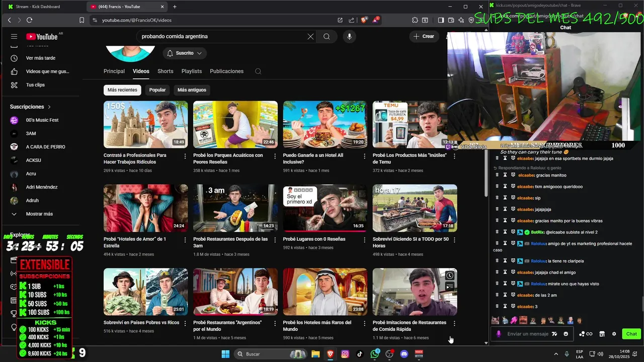Click the purple microphone in chat input
This screenshot has height=362, width=644.
[499, 334]
